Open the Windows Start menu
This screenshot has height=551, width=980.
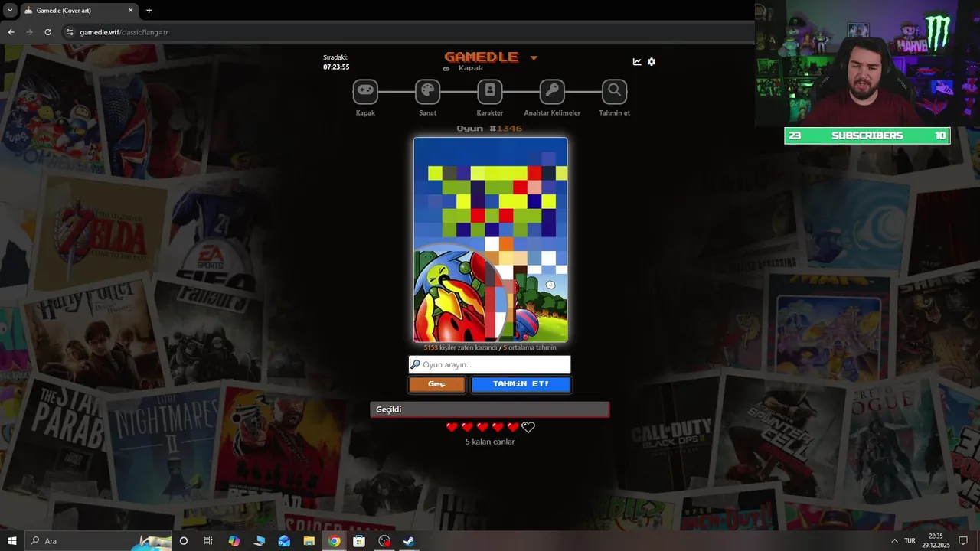(12, 541)
